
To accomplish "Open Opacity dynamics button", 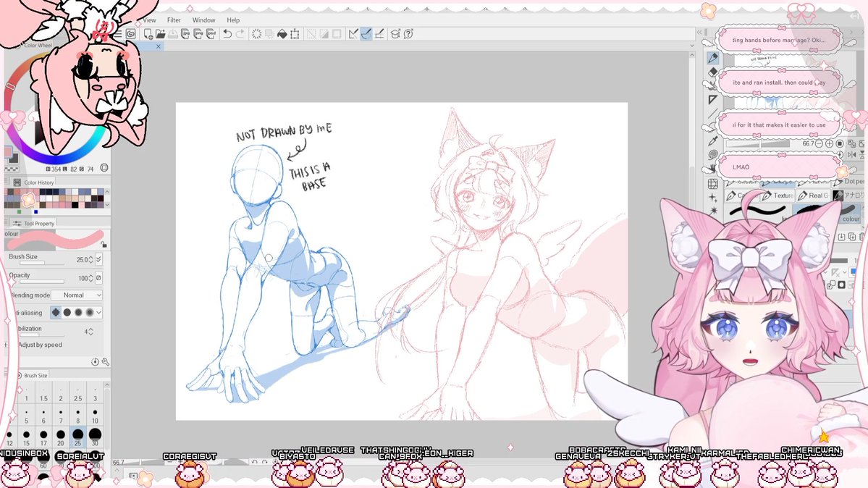I will pos(98,278).
